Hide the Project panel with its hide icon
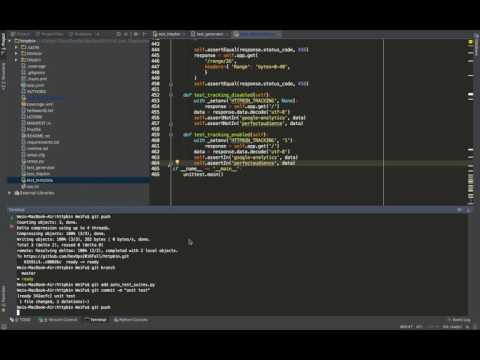480x360 pixels. coord(144,34)
